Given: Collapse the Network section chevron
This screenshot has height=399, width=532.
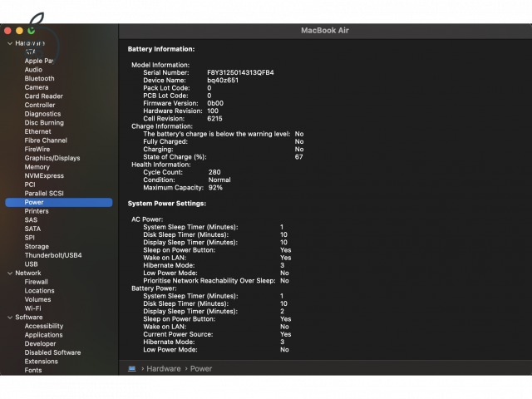Looking at the screenshot, I should [x=10, y=273].
